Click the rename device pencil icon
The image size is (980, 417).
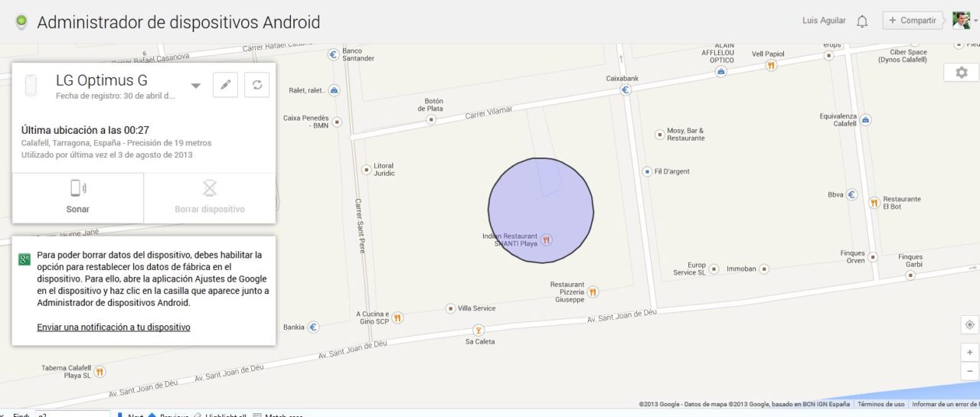[225, 85]
